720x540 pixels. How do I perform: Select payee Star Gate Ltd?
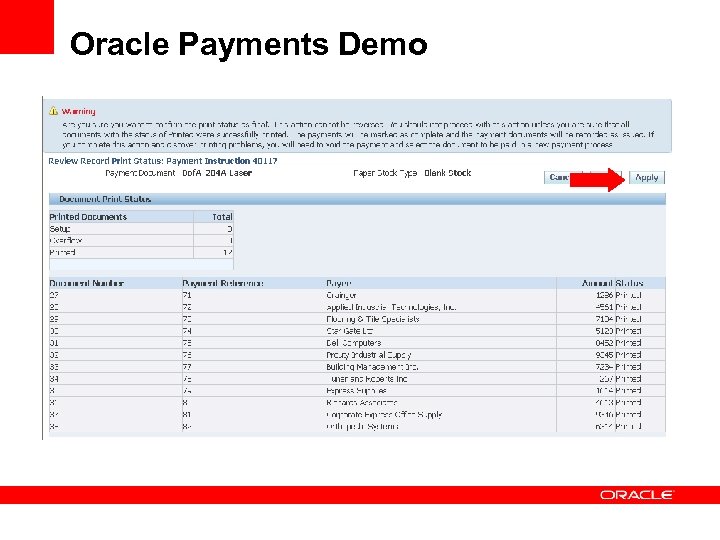(349, 331)
